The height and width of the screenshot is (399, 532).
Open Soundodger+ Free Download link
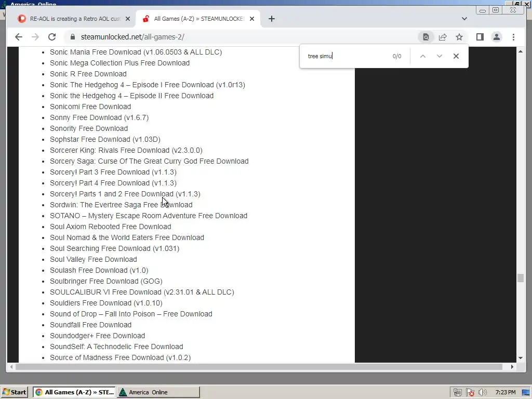(97, 335)
